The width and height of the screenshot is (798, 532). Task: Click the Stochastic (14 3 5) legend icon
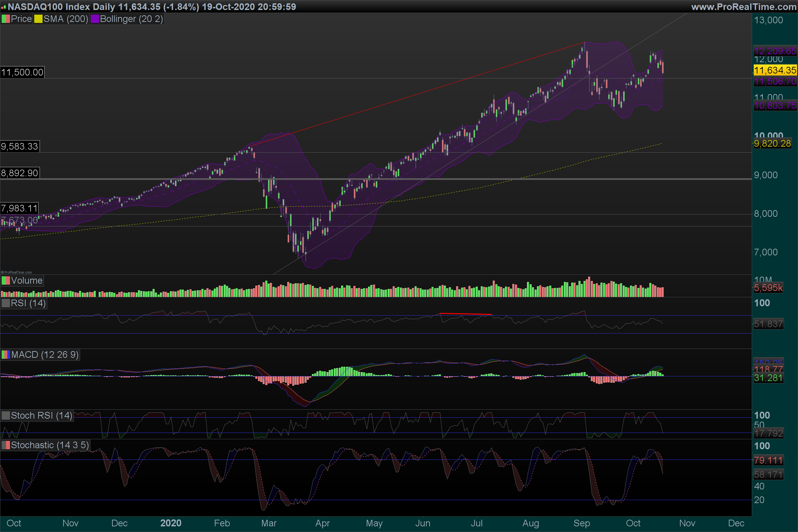coord(5,445)
